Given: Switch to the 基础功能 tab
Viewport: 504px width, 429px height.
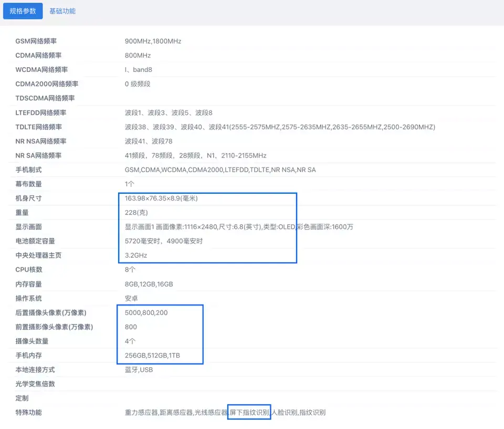Looking at the screenshot, I should tap(62, 11).
